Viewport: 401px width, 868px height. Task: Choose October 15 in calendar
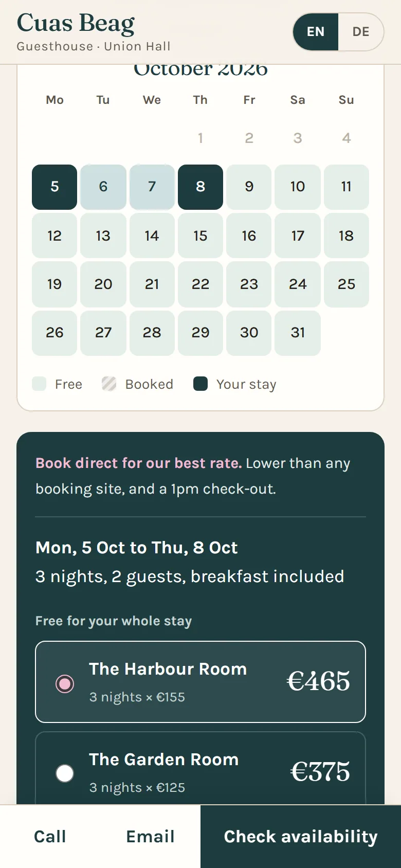pyautogui.click(x=200, y=236)
